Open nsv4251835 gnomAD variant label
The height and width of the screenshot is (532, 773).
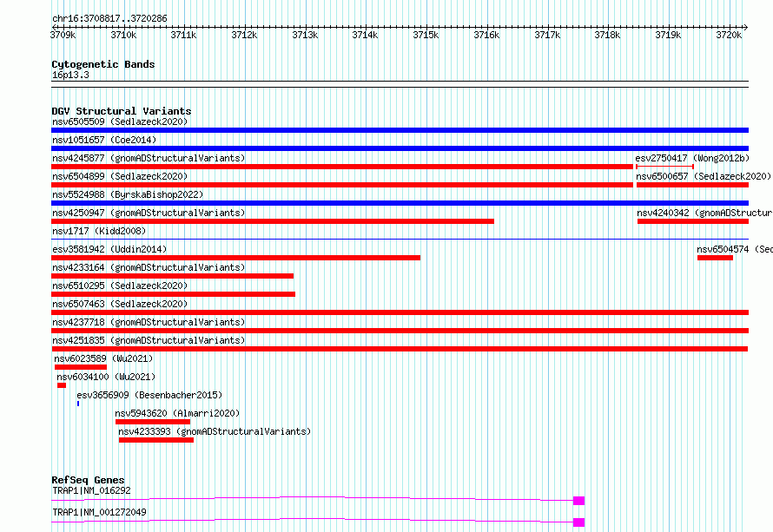[x=149, y=340]
